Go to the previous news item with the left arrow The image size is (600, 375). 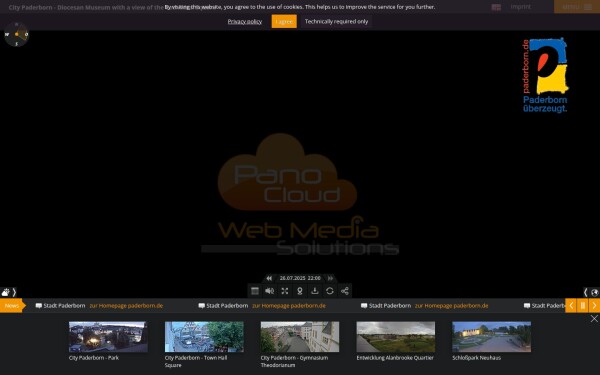(x=571, y=306)
